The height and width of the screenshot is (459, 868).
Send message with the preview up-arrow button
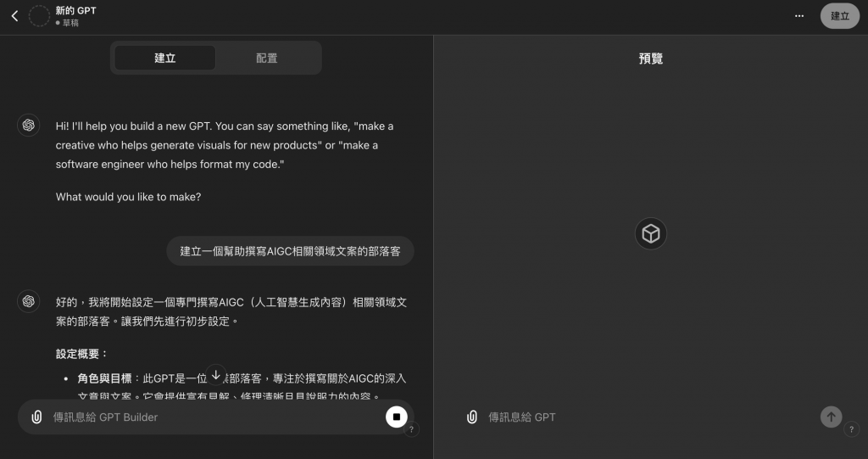pos(831,417)
